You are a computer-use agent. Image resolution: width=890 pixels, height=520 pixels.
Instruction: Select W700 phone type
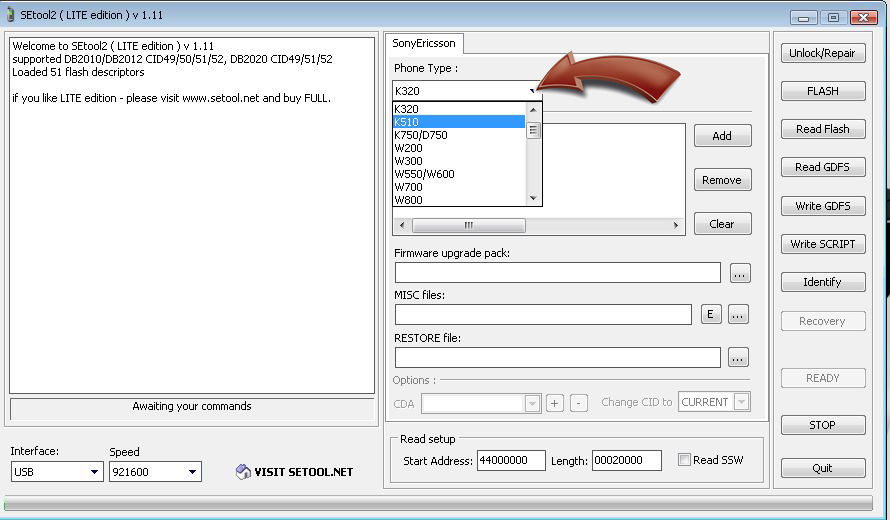pos(459,187)
